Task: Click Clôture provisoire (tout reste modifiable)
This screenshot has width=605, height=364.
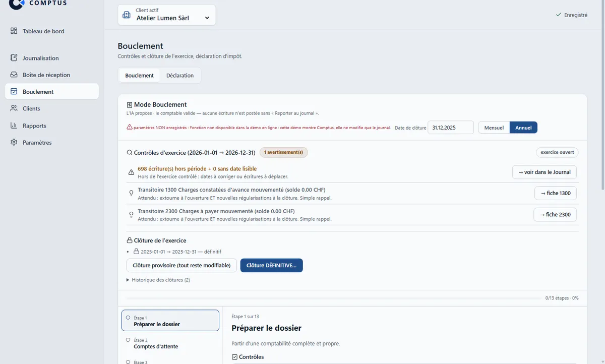Action: click(181, 265)
